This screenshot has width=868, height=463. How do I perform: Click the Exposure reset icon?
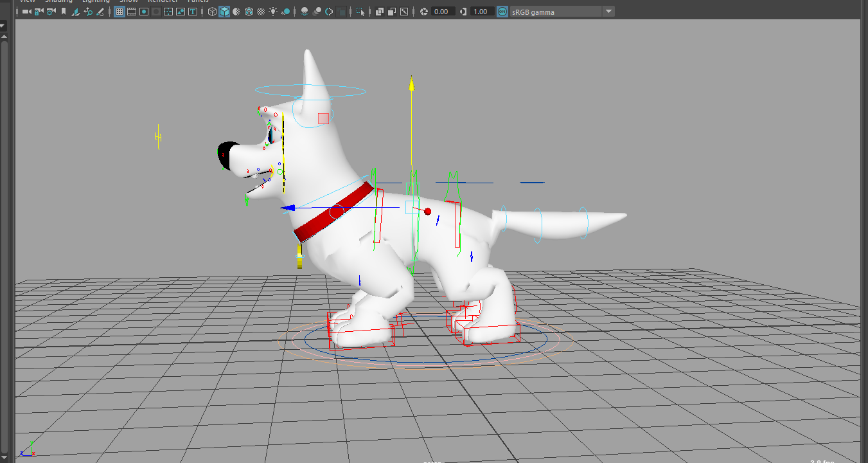[423, 12]
